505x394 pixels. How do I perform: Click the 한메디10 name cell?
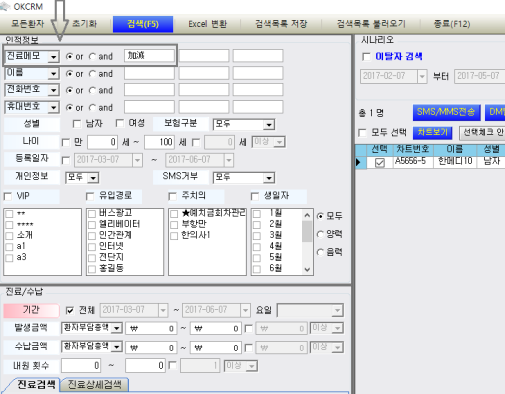coord(455,162)
